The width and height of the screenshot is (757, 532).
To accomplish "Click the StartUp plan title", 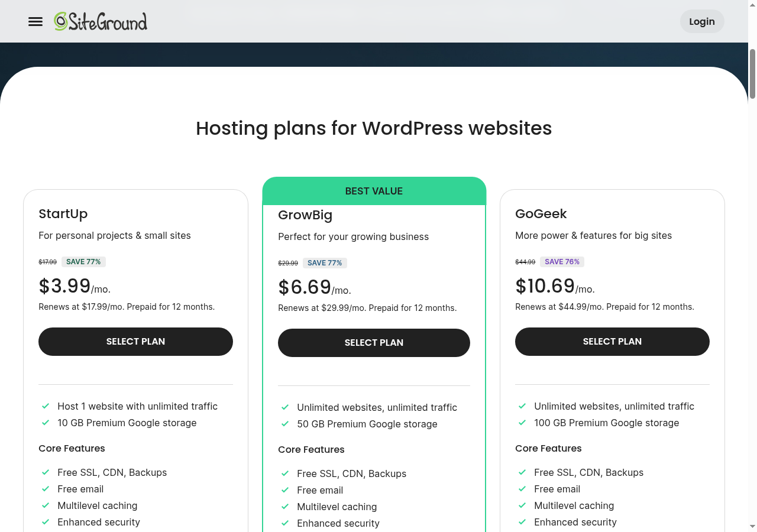I will tap(63, 214).
